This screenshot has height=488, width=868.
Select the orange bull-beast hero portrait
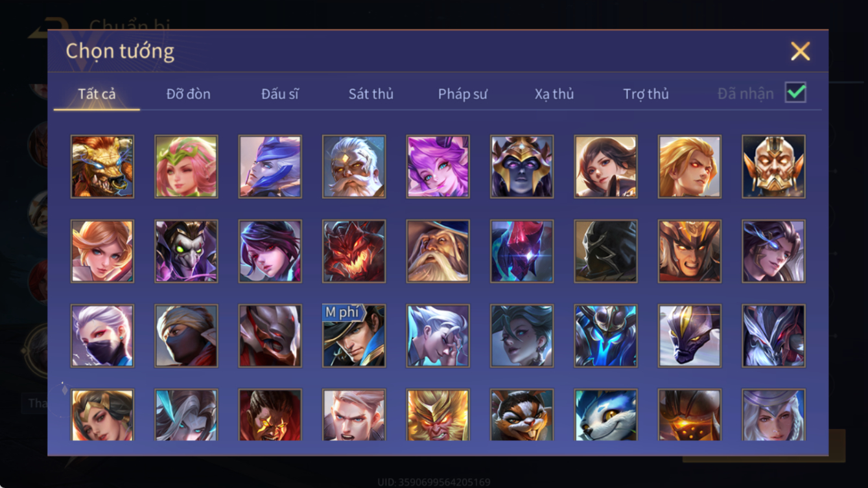102,167
